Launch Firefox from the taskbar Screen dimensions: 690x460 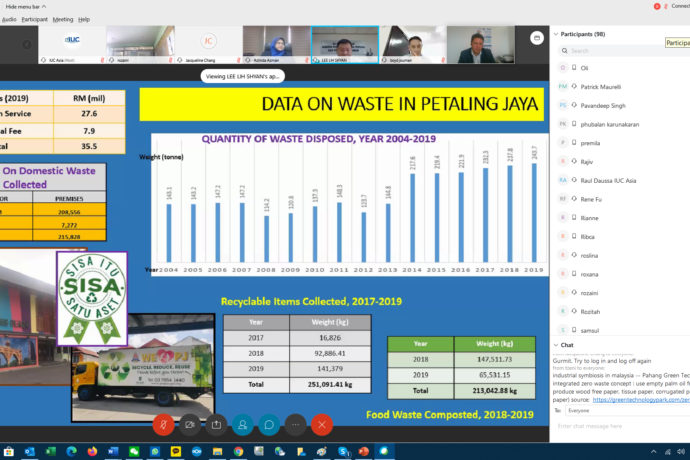point(92,451)
